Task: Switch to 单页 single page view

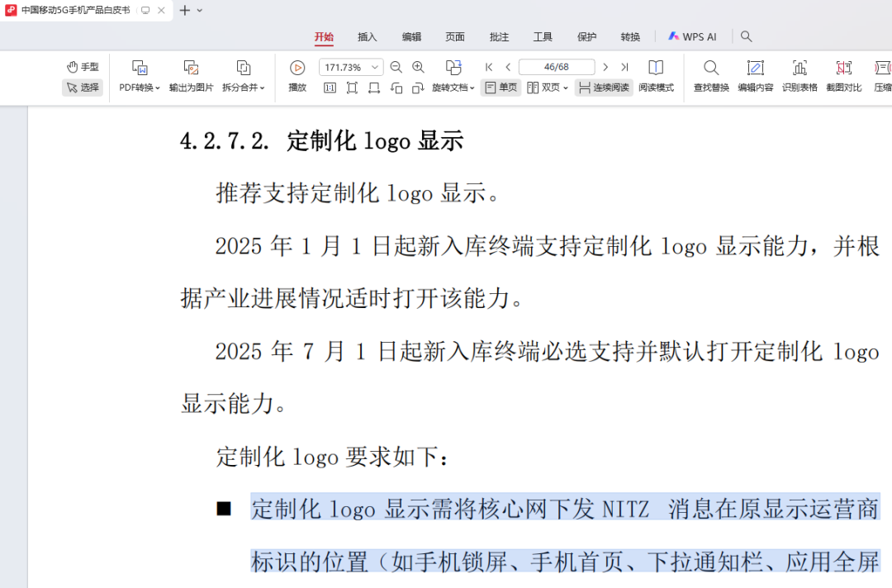Action: point(501,88)
